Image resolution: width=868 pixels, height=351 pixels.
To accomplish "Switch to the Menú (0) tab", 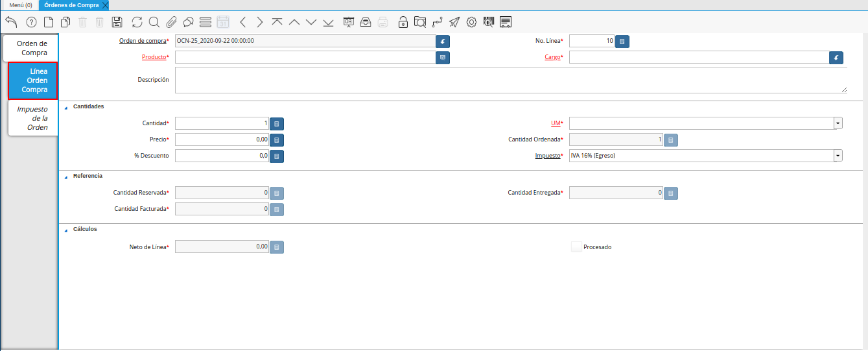I will 19,5.
